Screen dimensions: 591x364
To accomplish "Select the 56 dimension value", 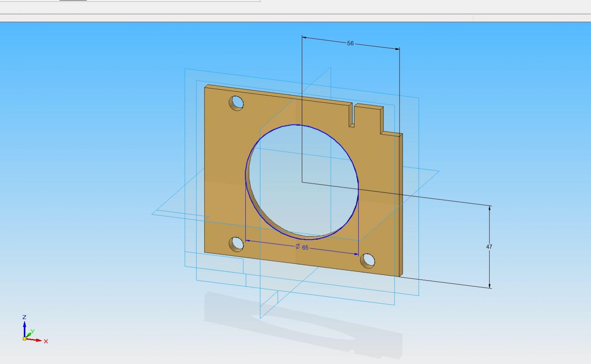I will click(x=350, y=43).
